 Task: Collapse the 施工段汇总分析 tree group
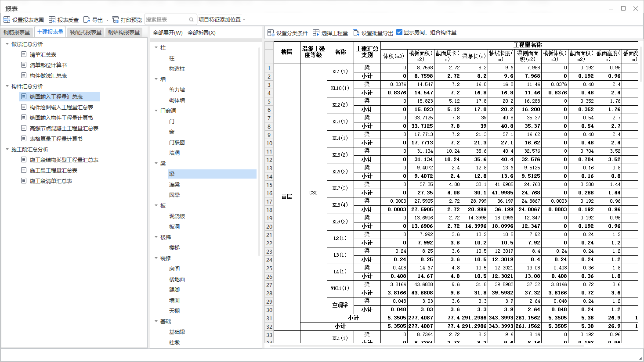click(x=7, y=149)
